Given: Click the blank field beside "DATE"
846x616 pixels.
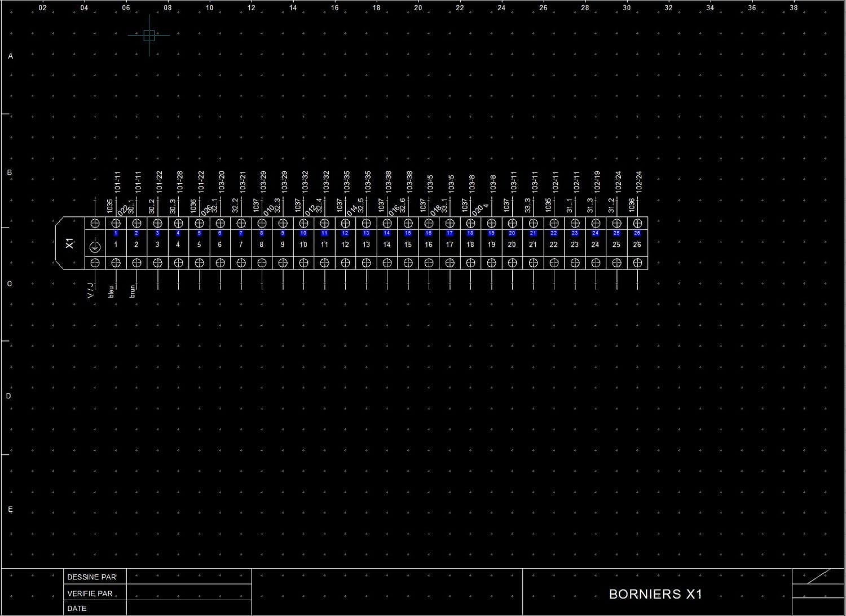Looking at the screenshot, I should click(189, 608).
